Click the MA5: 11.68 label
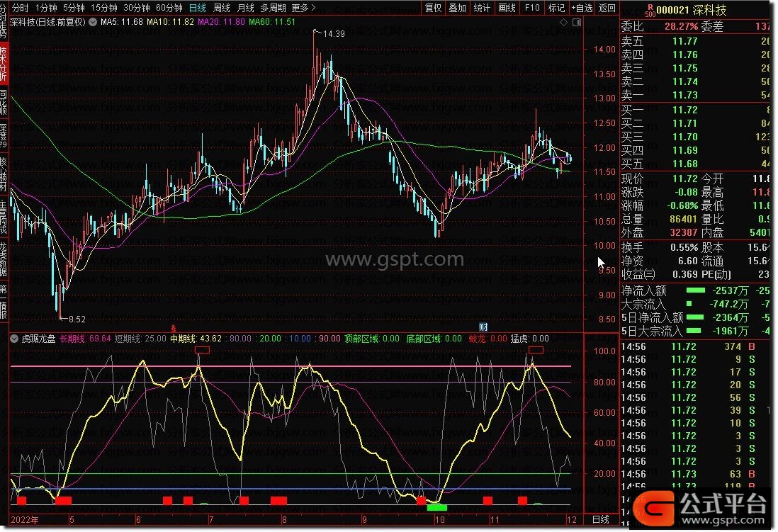The image size is (778, 532). tap(122, 22)
